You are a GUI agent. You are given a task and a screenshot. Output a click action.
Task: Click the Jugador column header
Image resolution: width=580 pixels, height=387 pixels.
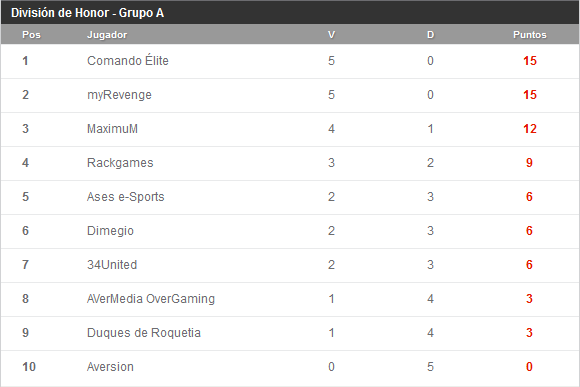point(107,35)
